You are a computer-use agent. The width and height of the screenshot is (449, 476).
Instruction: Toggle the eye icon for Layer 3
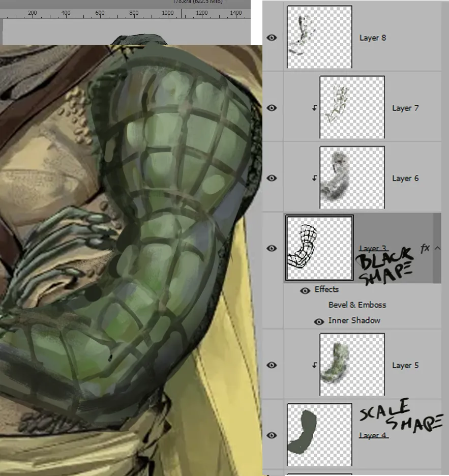pyautogui.click(x=272, y=248)
